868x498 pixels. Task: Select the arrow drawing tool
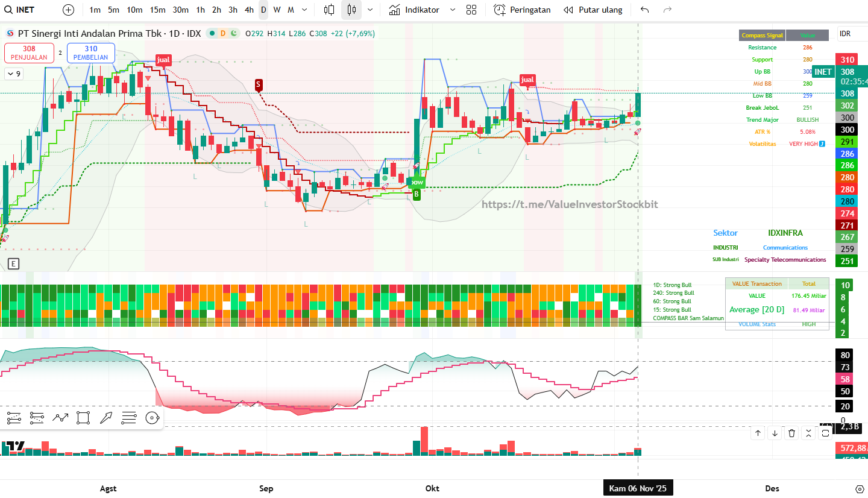(106, 417)
